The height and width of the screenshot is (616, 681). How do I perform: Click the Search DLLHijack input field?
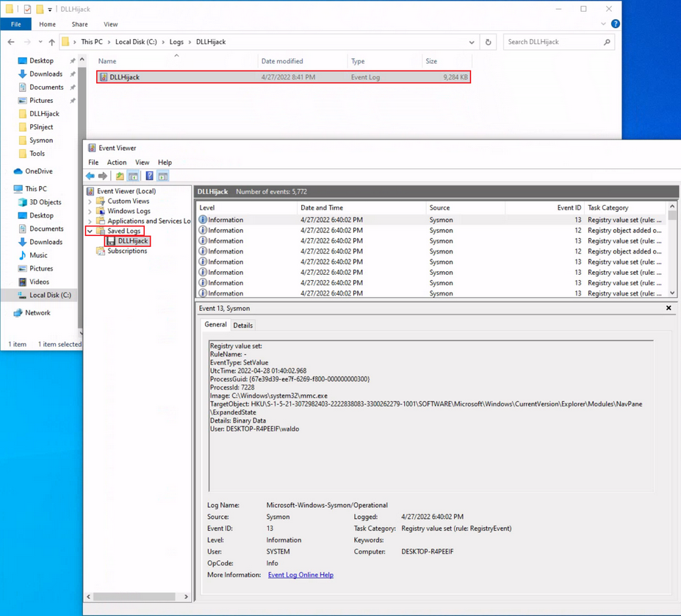tap(558, 42)
